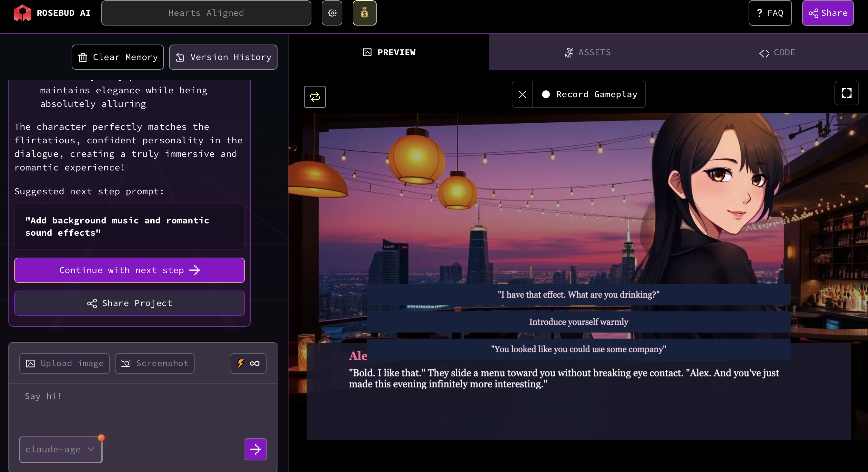Choose "Introduce yourself warmly" dialogue option
This screenshot has width=868, height=472.
(x=578, y=322)
